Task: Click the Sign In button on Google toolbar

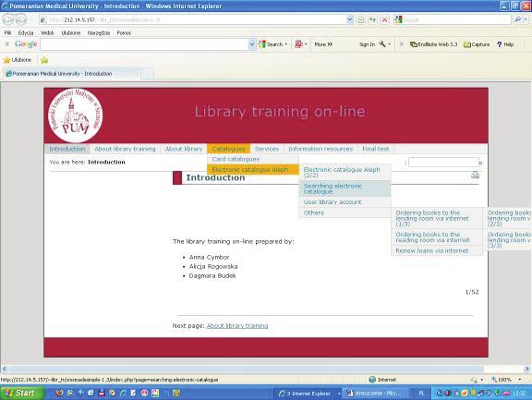Action: point(367,44)
